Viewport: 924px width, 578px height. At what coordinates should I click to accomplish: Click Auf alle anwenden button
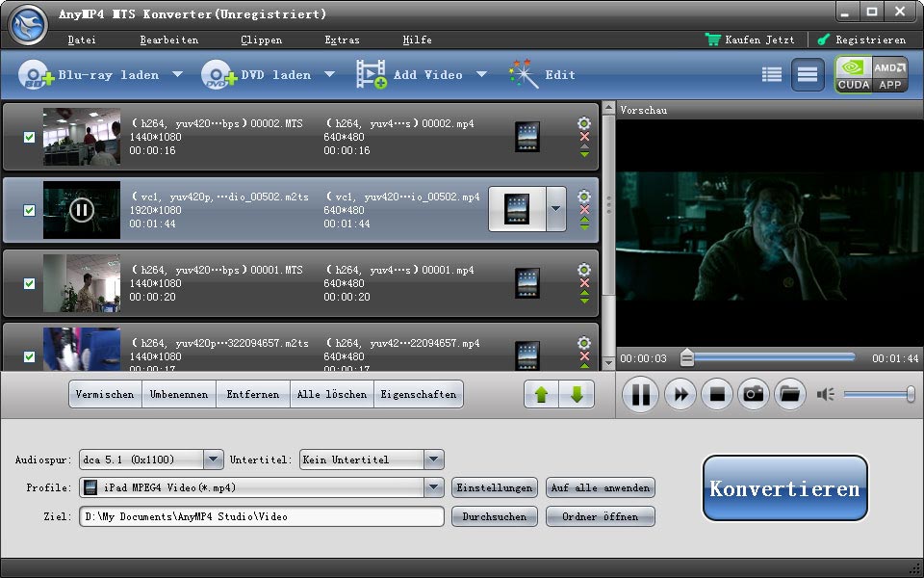click(x=601, y=487)
